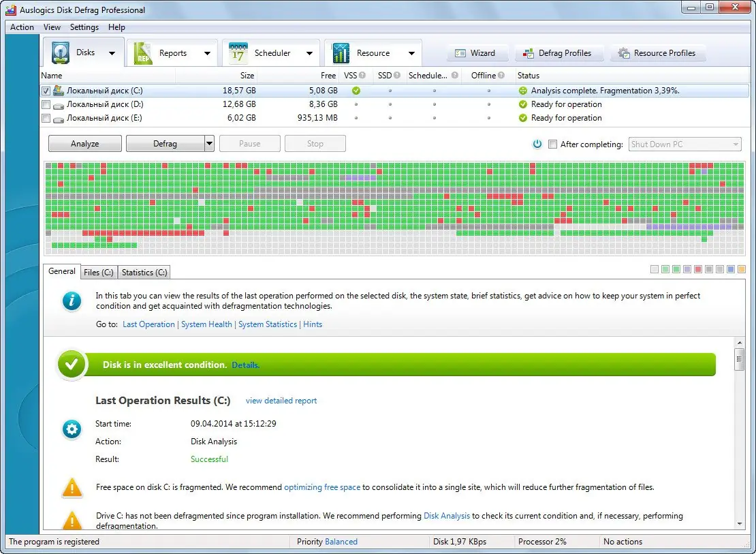Click the Reports icon in toolbar
756x554 pixels.
pos(143,53)
